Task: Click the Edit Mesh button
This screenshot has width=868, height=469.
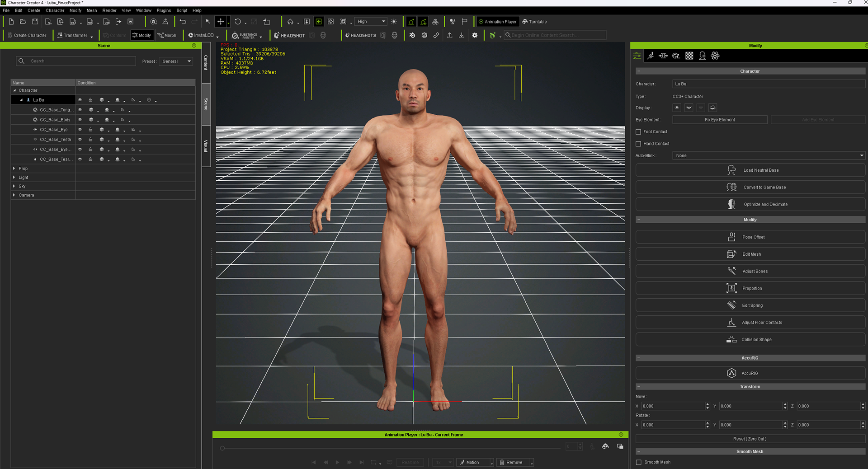Action: (x=750, y=254)
